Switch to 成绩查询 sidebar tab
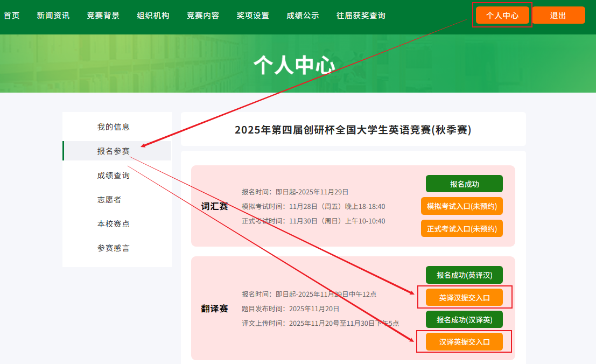 click(x=114, y=176)
